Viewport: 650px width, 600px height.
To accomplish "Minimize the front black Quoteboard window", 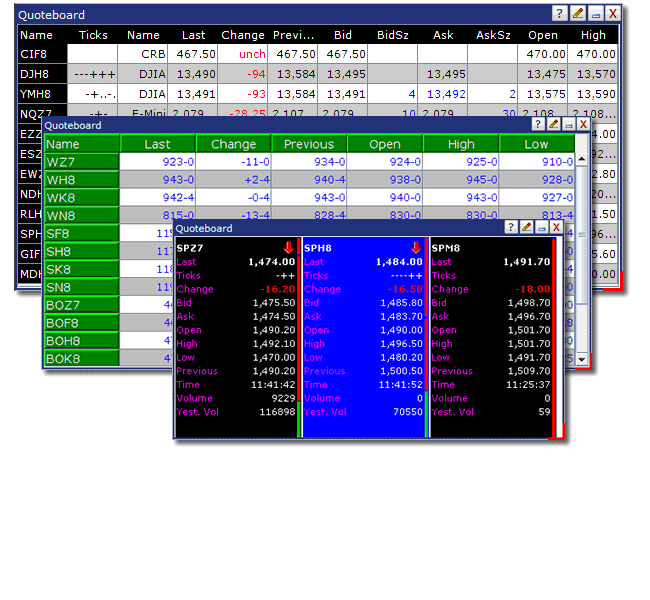I will click(541, 227).
